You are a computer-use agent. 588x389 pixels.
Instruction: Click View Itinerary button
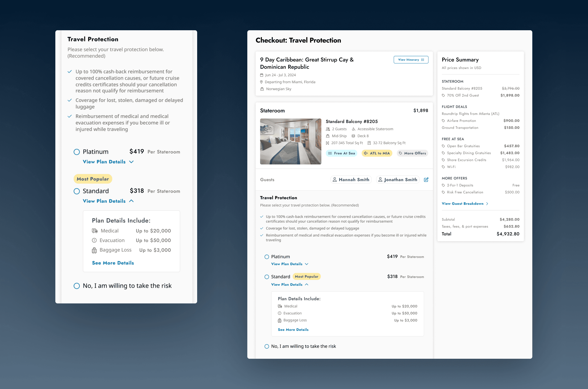tap(411, 60)
